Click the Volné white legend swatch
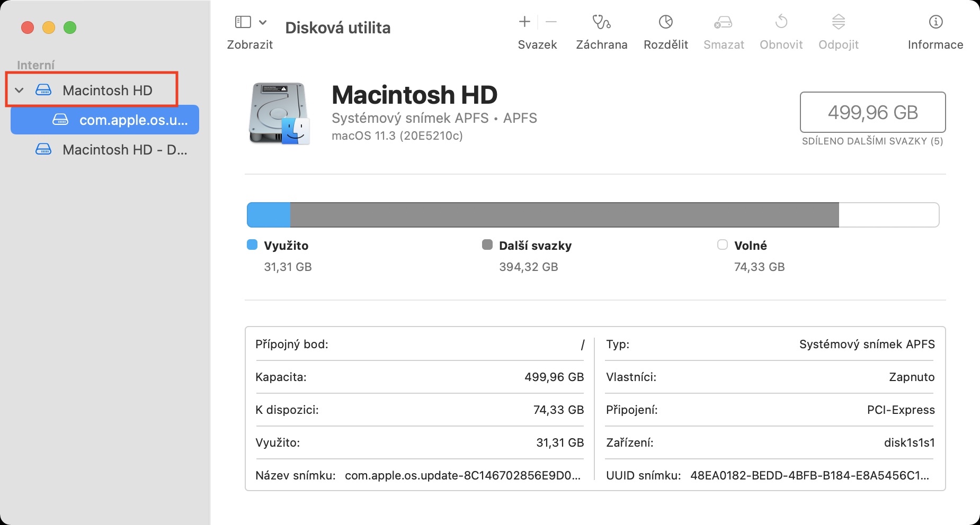The width and height of the screenshot is (980, 525). click(x=722, y=245)
